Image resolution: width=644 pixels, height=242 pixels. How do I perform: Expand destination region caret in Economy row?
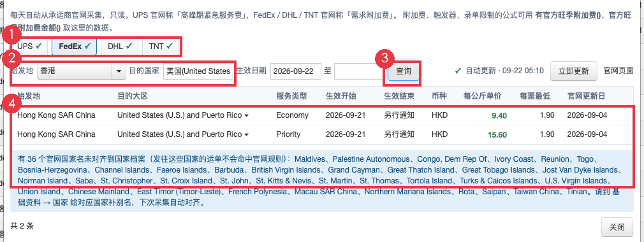pyautogui.click(x=246, y=116)
